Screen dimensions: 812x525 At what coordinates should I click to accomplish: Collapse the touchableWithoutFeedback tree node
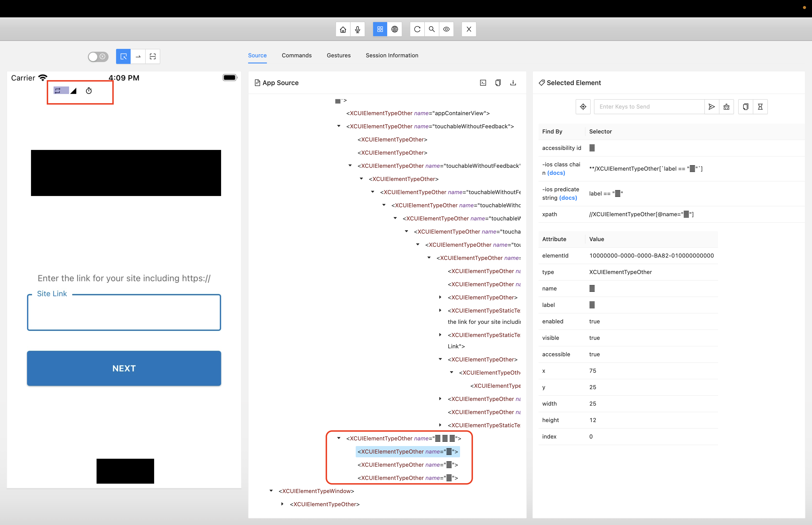pyautogui.click(x=339, y=126)
